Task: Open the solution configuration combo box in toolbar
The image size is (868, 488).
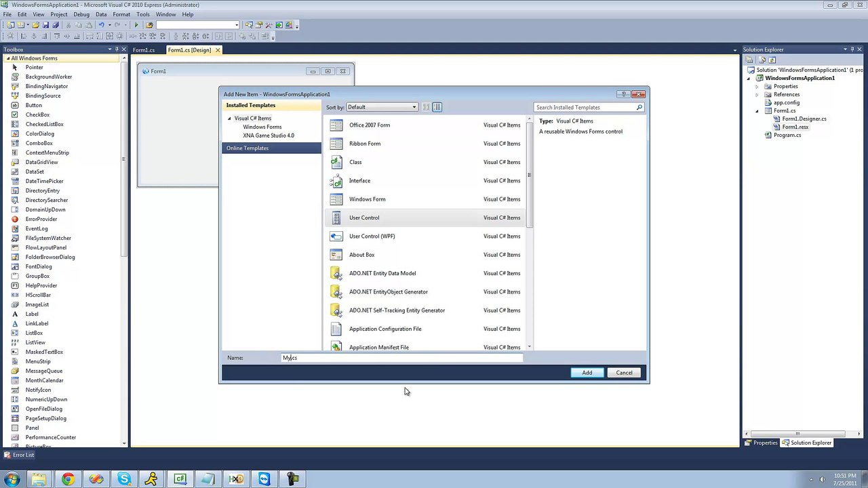Action: pos(197,25)
